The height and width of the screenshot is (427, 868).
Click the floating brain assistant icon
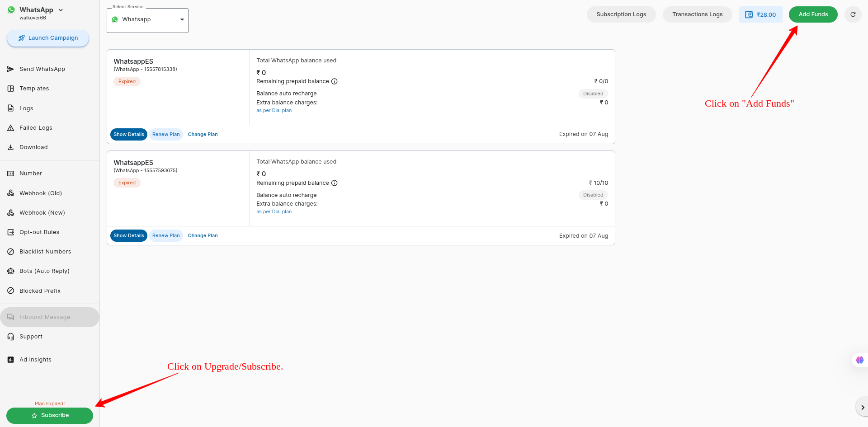tap(859, 360)
